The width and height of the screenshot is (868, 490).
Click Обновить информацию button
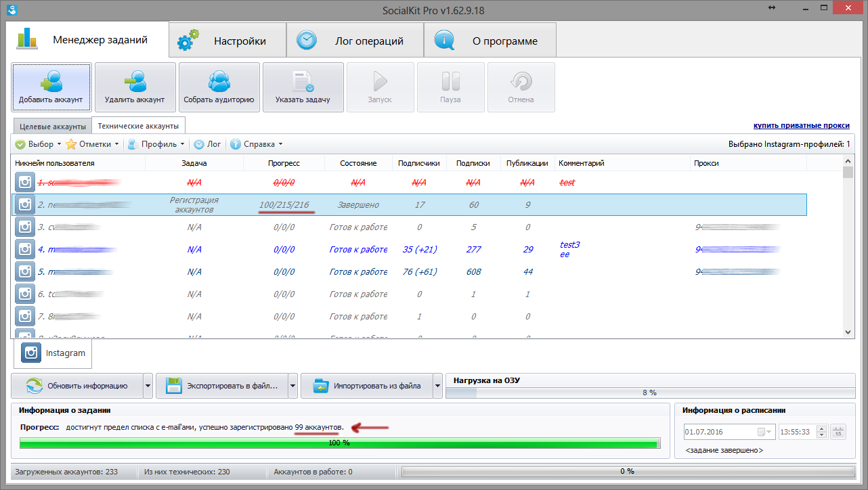(77, 386)
